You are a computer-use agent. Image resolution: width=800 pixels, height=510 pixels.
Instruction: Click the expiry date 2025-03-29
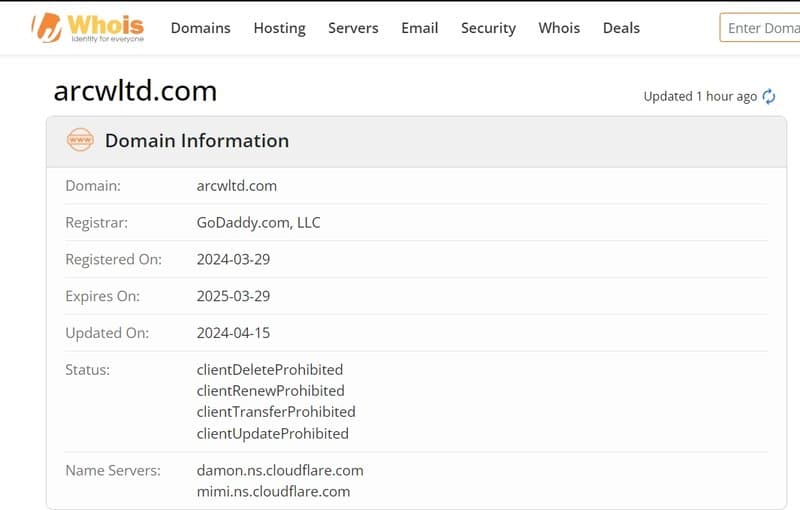(233, 296)
